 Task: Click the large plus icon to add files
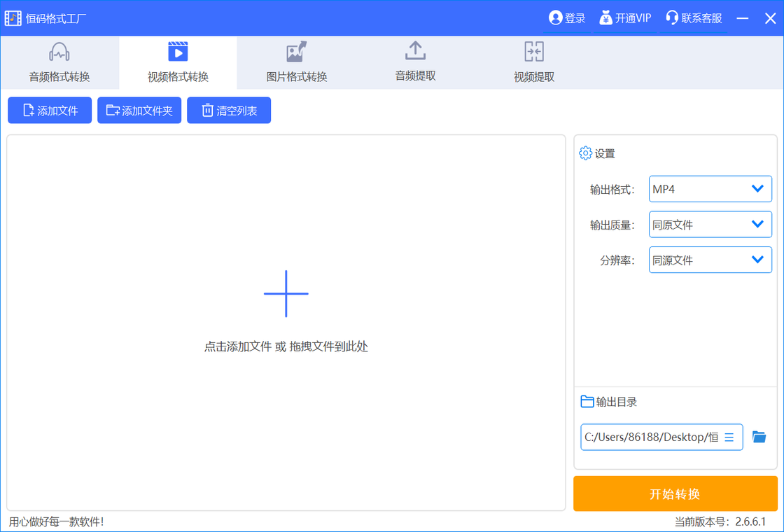[x=286, y=294]
